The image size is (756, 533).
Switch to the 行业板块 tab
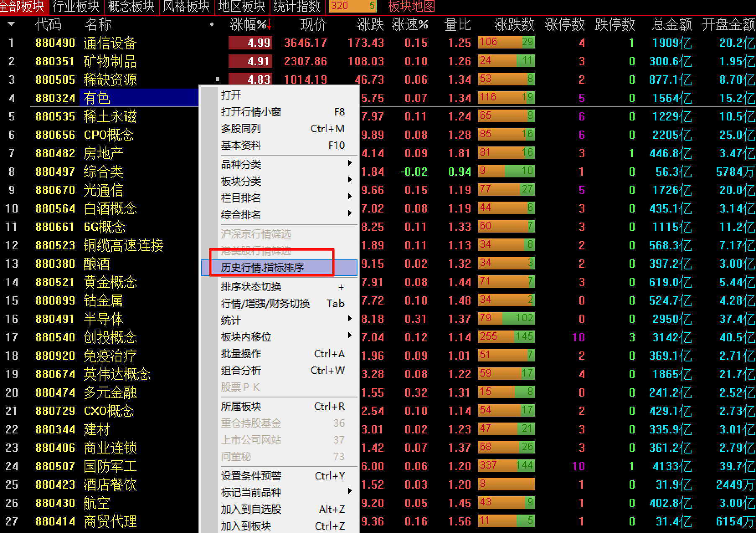(x=76, y=6)
